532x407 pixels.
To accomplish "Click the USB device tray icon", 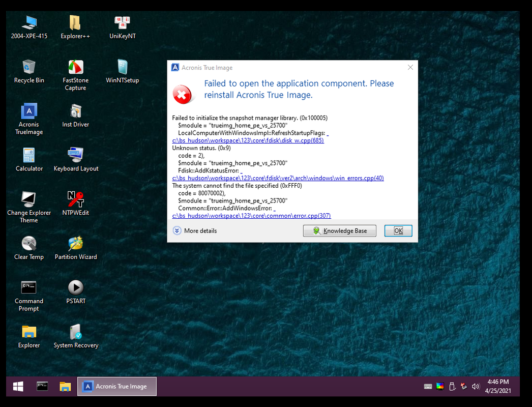I will click(x=452, y=386).
